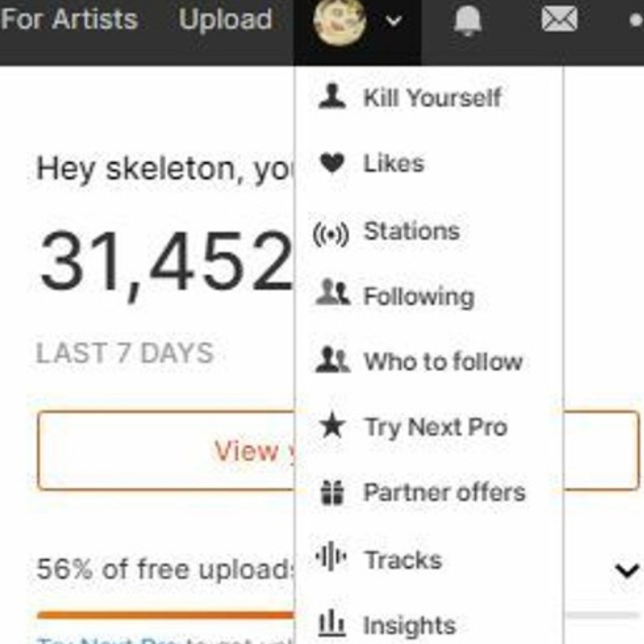This screenshot has width=644, height=644.
Task: Click the Stations broadcast icon
Action: click(x=333, y=231)
